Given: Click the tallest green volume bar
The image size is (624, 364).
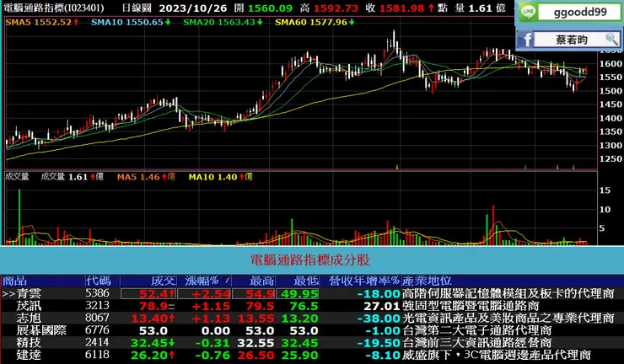Looking at the screenshot, I should pos(19,217).
